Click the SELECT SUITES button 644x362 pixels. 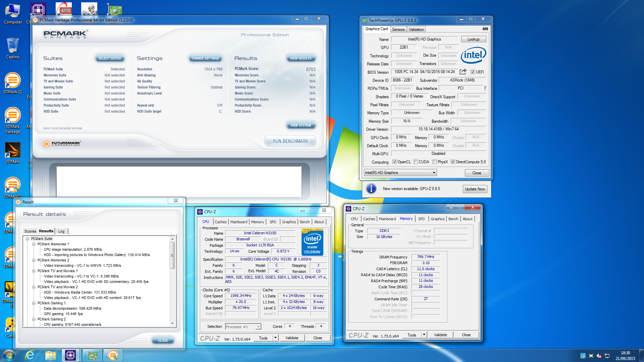(x=110, y=58)
